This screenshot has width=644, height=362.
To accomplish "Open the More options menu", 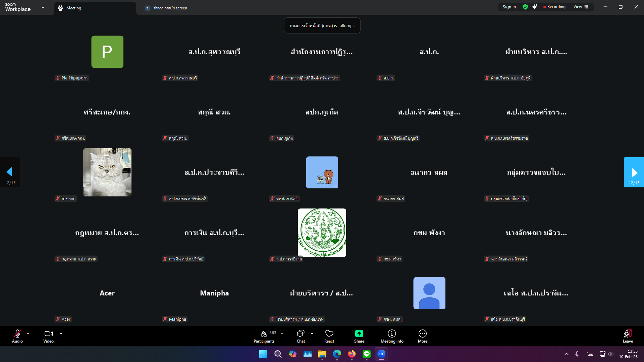I will (x=422, y=336).
